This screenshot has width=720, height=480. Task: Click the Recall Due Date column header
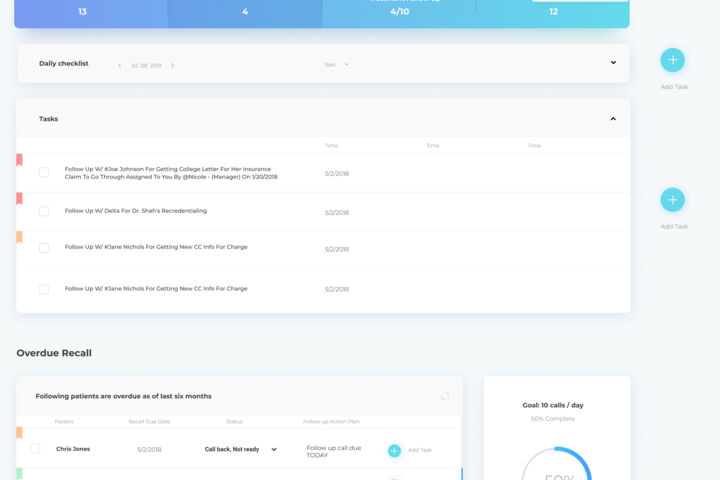click(149, 422)
